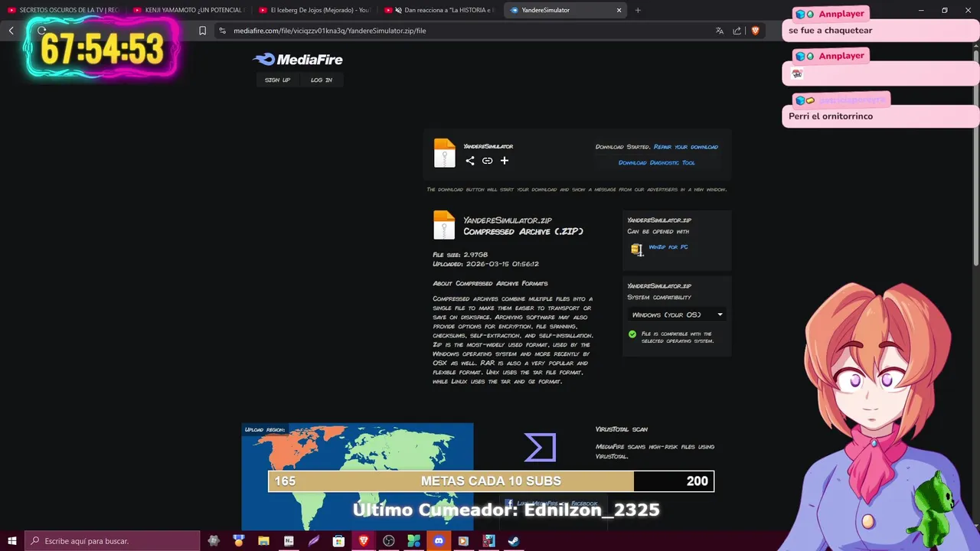
Task: Click File size: 2.97GB text
Action: (x=460, y=255)
